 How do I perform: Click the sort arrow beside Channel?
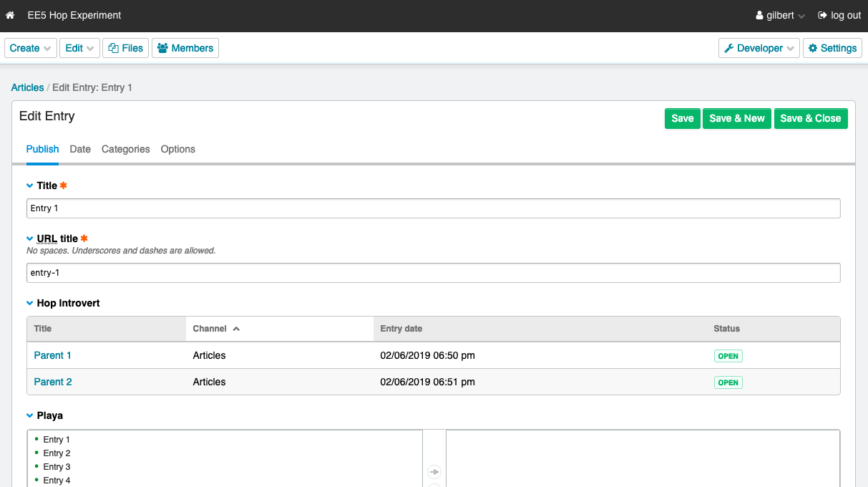coord(236,329)
